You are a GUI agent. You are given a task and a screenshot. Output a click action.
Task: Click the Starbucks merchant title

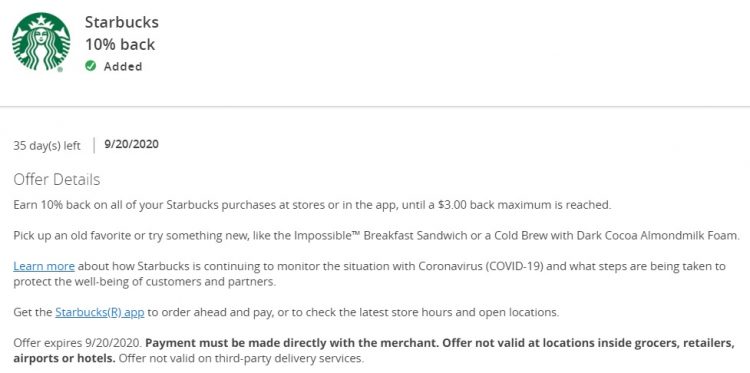coord(121,22)
